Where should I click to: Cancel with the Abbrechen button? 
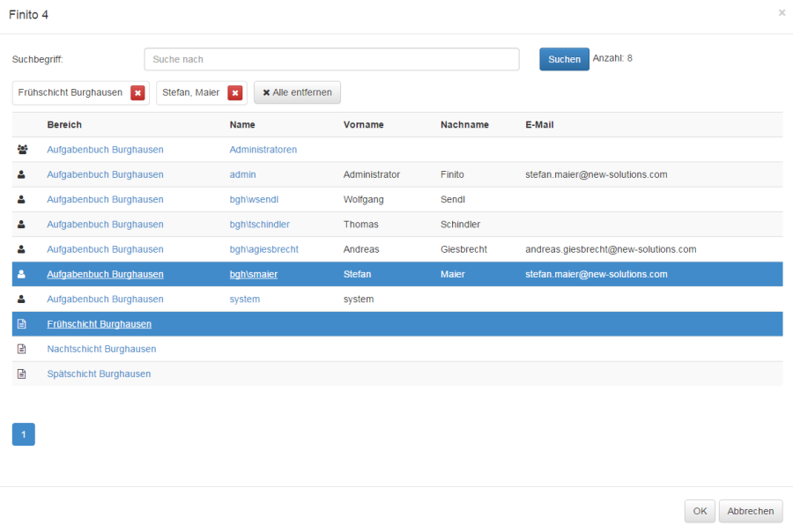751,511
